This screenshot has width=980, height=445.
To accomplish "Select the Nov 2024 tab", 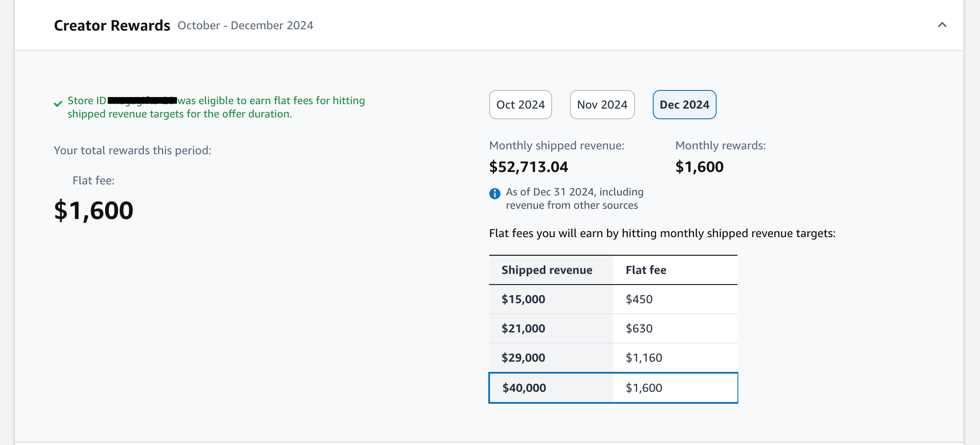I will (602, 105).
